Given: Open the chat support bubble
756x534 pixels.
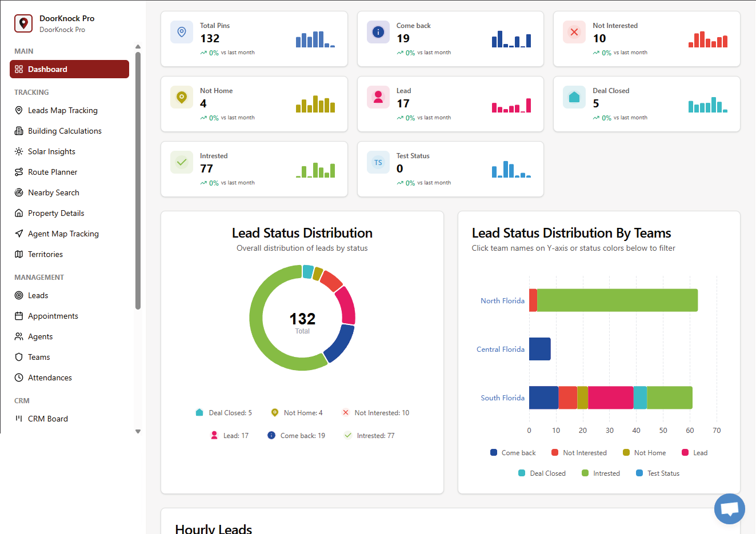Looking at the screenshot, I should pos(730,509).
